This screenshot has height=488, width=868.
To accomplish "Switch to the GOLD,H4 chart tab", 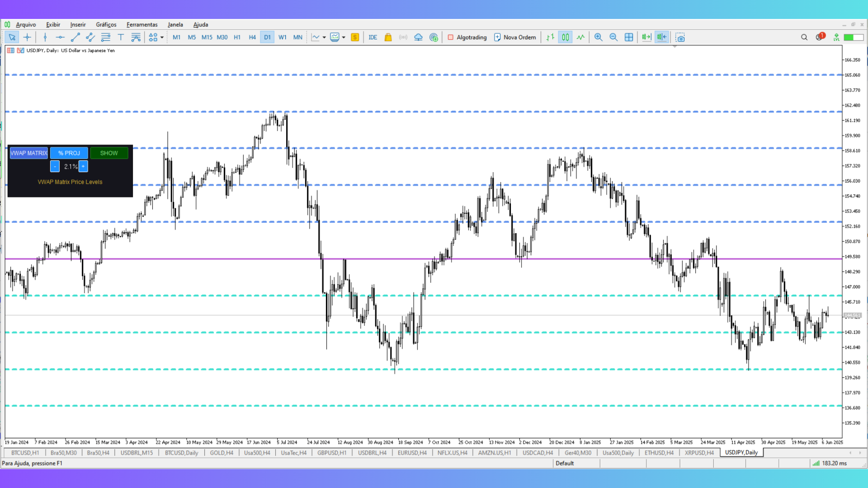I will point(221,453).
